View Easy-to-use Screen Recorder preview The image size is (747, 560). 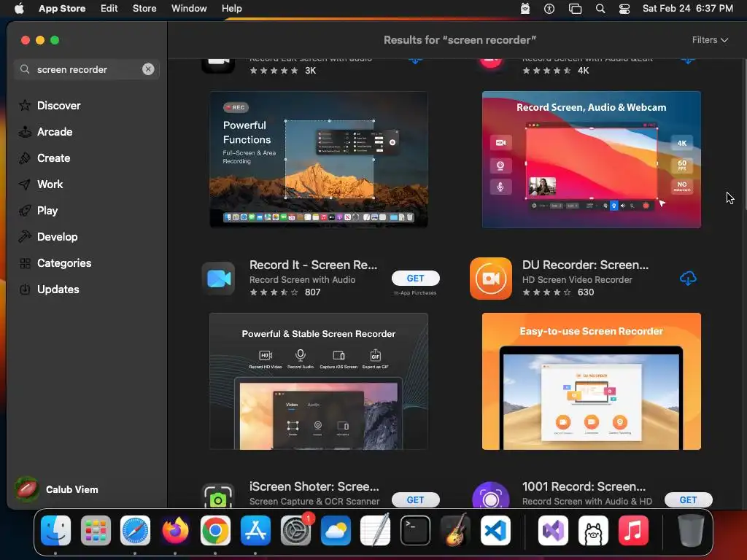(591, 381)
